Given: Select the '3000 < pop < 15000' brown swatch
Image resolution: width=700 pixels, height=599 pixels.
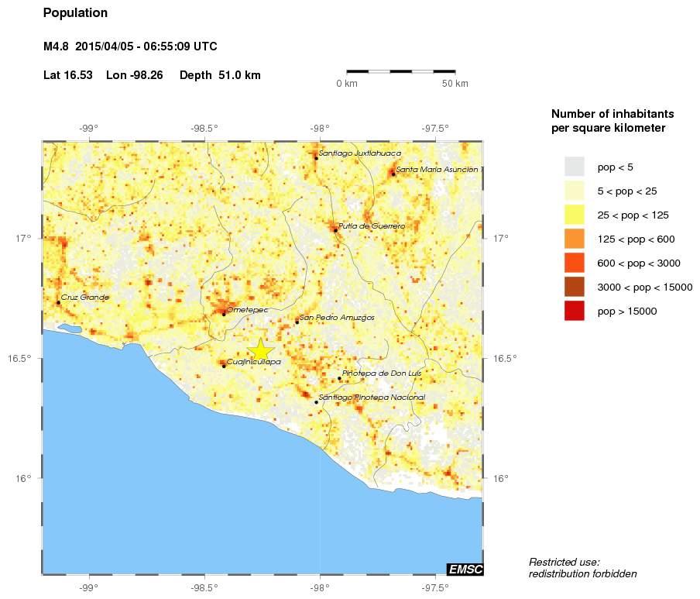Looking at the screenshot, I should pos(574,287).
